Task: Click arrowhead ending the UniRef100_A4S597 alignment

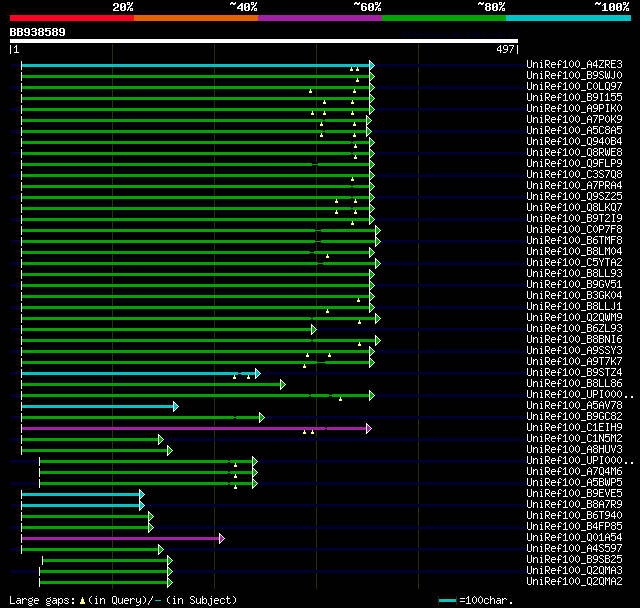Action: [160, 550]
